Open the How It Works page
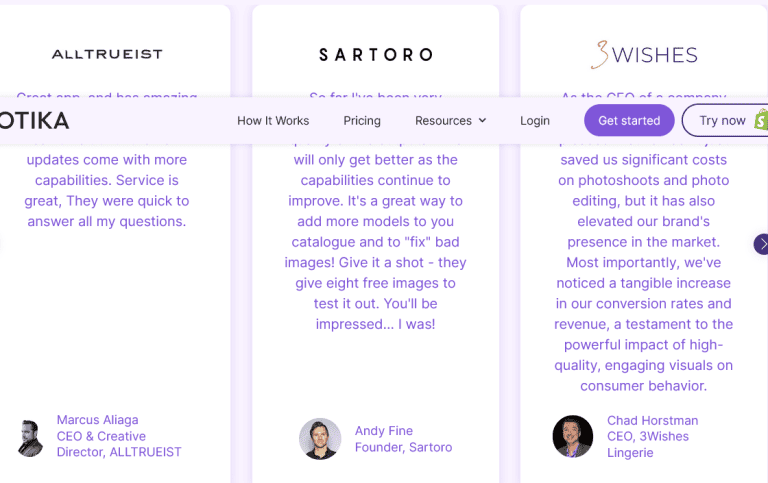This screenshot has height=483, width=768. pos(273,121)
